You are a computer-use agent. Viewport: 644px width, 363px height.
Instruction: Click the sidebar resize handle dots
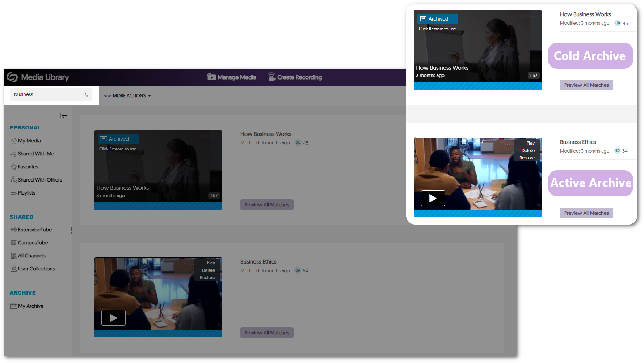[71, 230]
